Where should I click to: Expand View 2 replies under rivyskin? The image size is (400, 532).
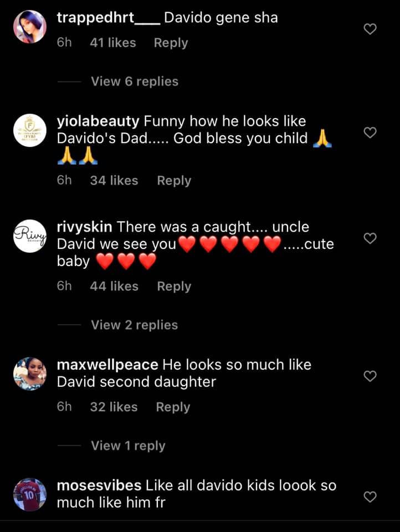135,325
